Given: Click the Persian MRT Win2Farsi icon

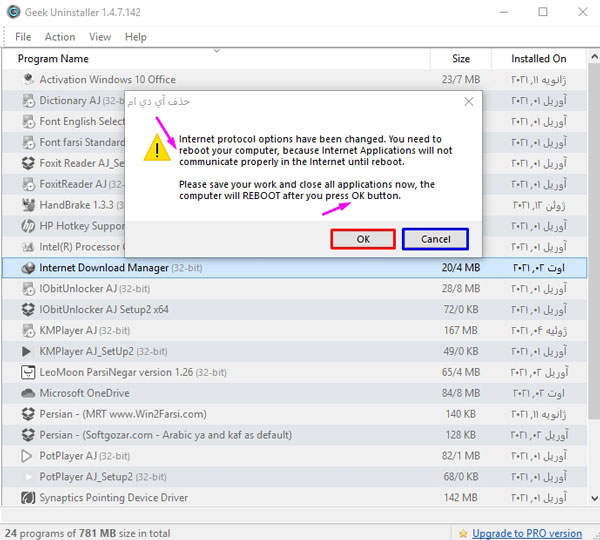Looking at the screenshot, I should 28,414.
